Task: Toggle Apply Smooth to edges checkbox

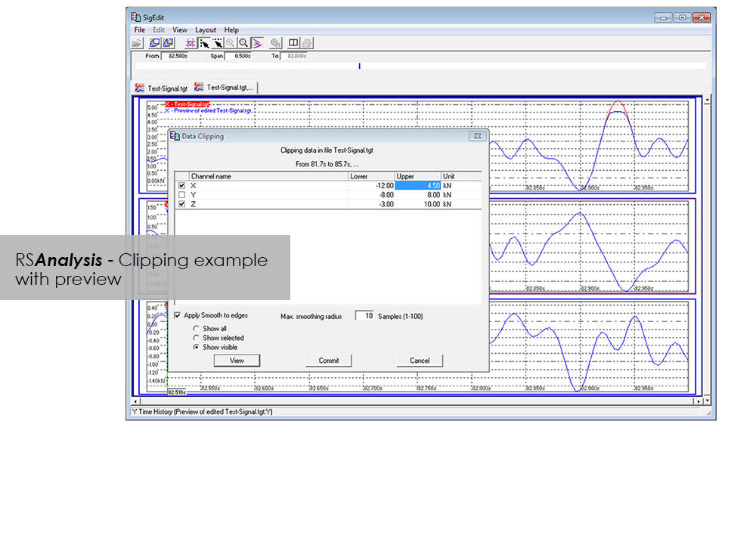Action: (x=178, y=315)
